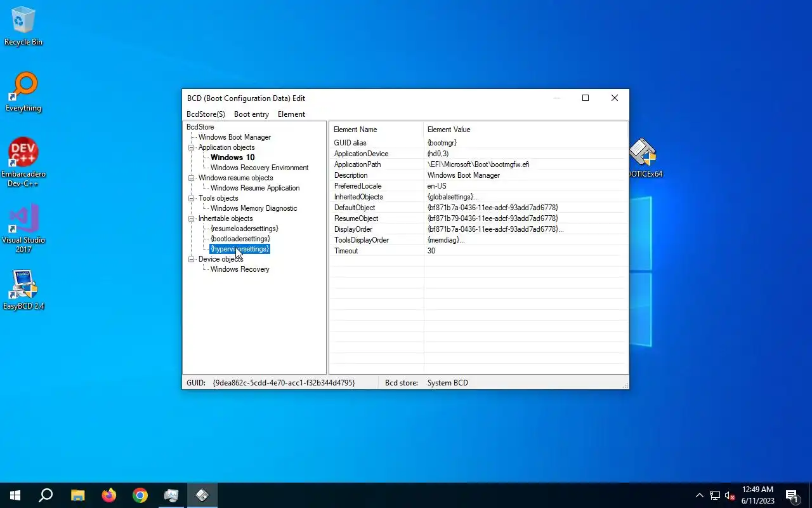Select the Windows 10 boot entry
The width and height of the screenshot is (812, 508).
pyautogui.click(x=233, y=157)
